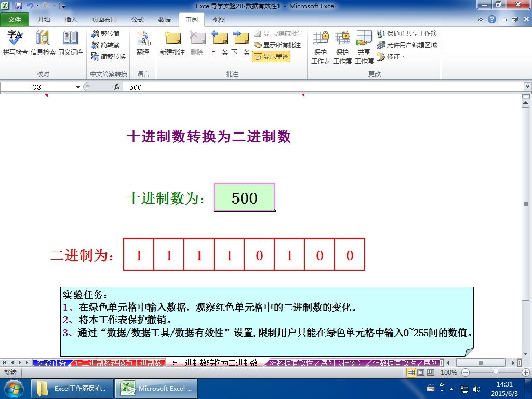Switch to the 开始 (Home) tab
Screen dimensions: 532x399
click(x=44, y=20)
